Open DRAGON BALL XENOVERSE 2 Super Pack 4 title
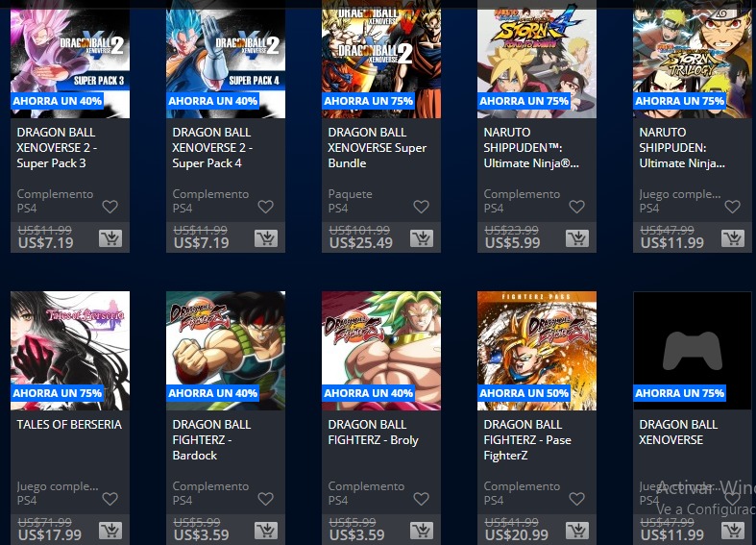The image size is (756, 545). (x=212, y=148)
